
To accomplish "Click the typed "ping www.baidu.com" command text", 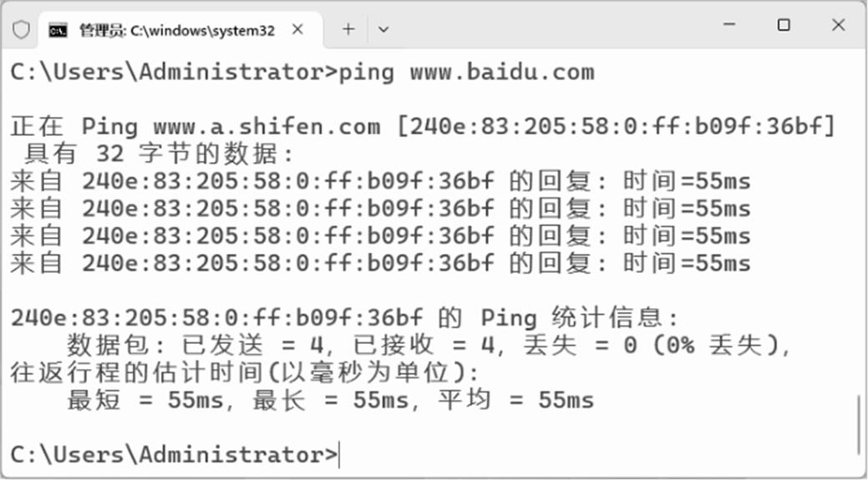I will pos(465,72).
